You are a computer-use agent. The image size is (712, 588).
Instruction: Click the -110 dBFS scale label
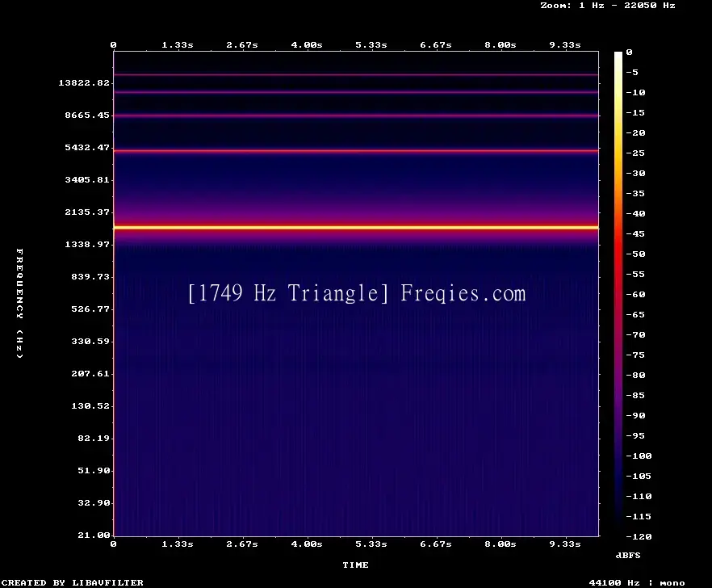[x=639, y=496]
